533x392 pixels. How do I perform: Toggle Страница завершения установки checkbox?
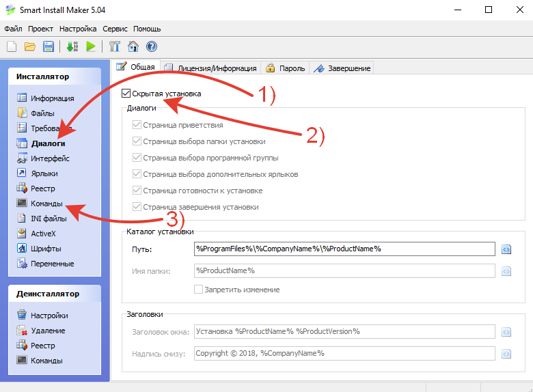tap(137, 206)
